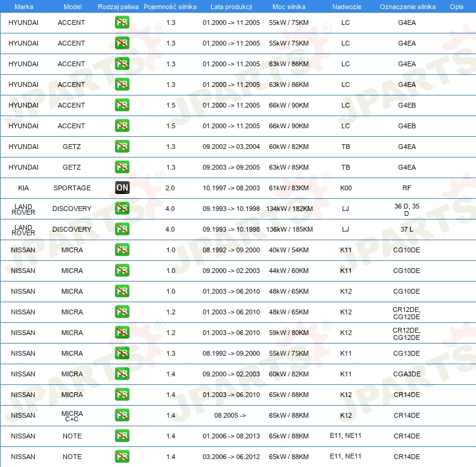Click the 63kW / 85KM power cell
Screen dimensions: 476x467
pos(289,167)
